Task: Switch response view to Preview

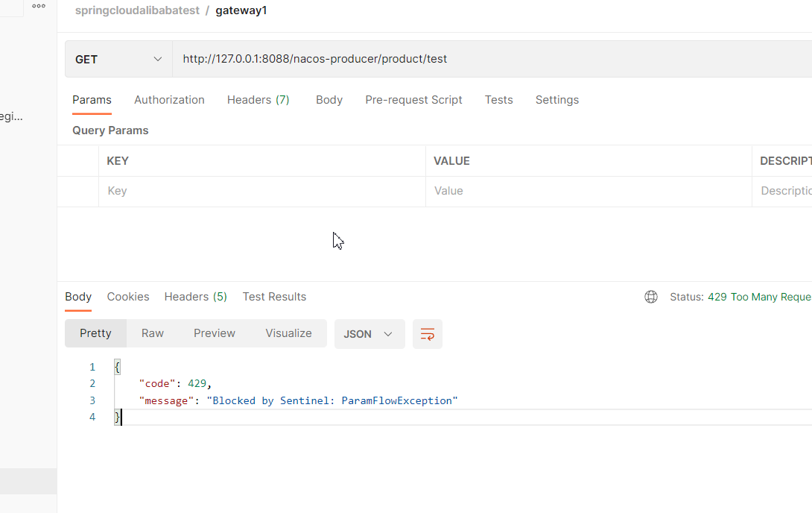Action: (215, 334)
